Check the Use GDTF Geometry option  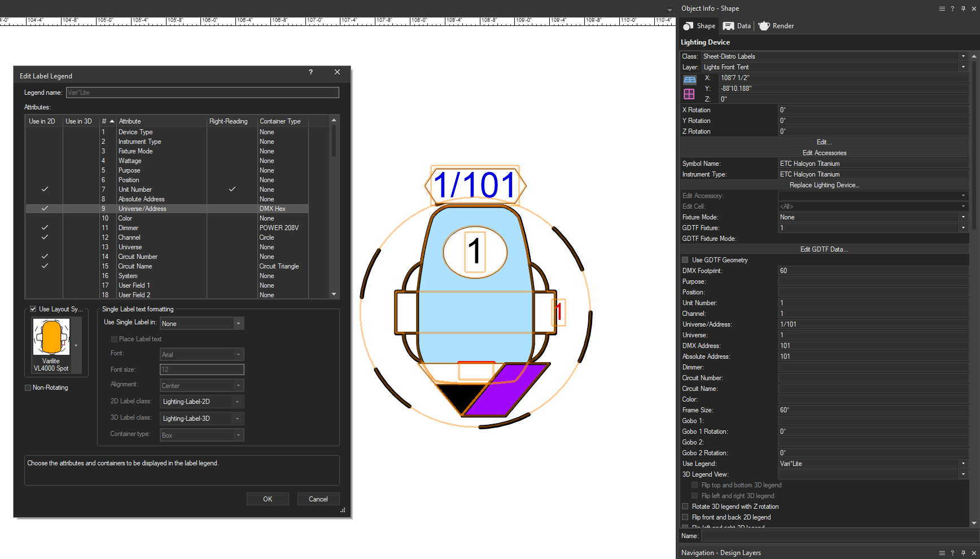(x=685, y=260)
